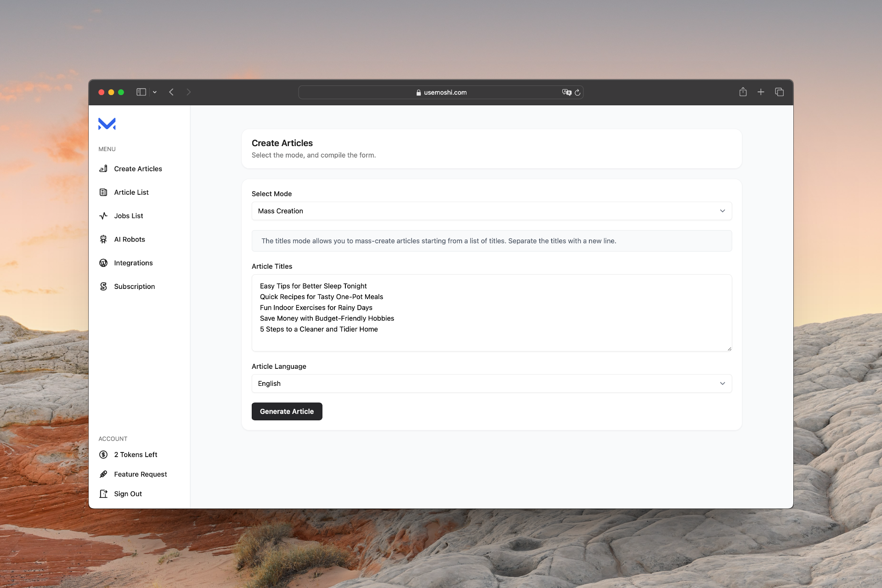This screenshot has height=588, width=882.
Task: Click the Create Articles sidebar icon
Action: coord(103,169)
